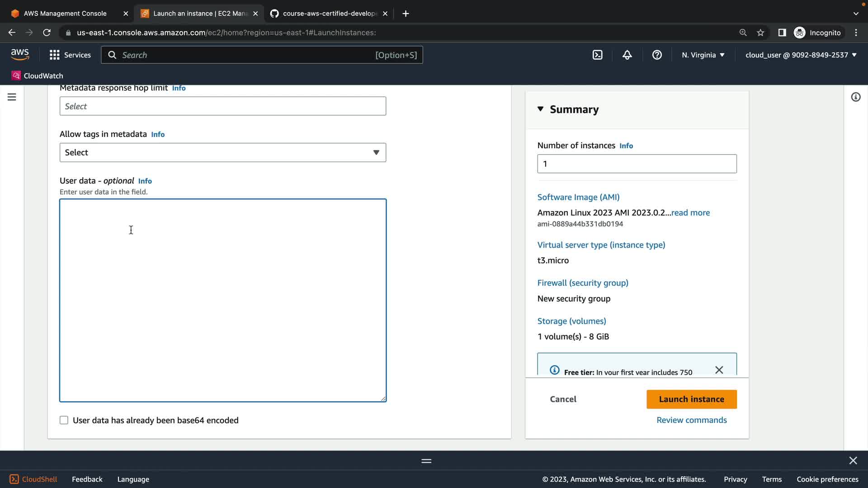
Task: Open the Services grid menu
Action: pyautogui.click(x=70, y=55)
